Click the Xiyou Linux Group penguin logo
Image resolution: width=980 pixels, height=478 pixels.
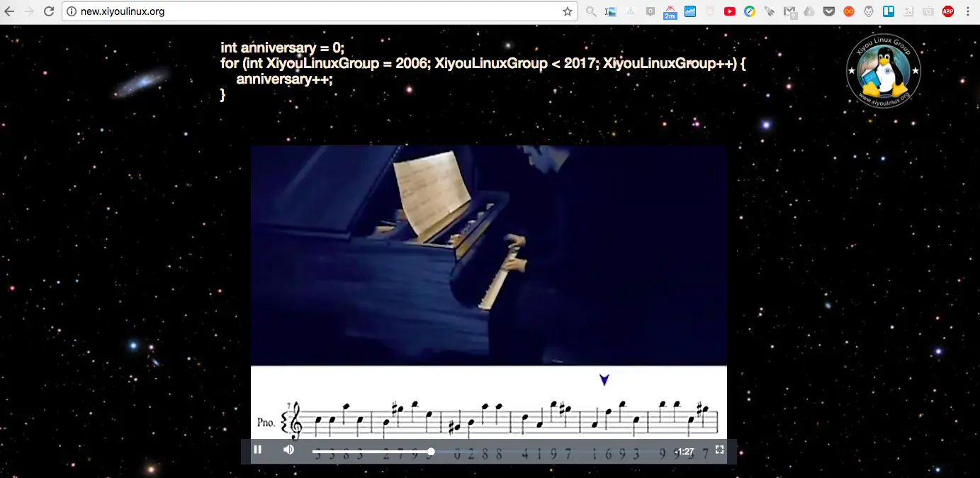(883, 70)
